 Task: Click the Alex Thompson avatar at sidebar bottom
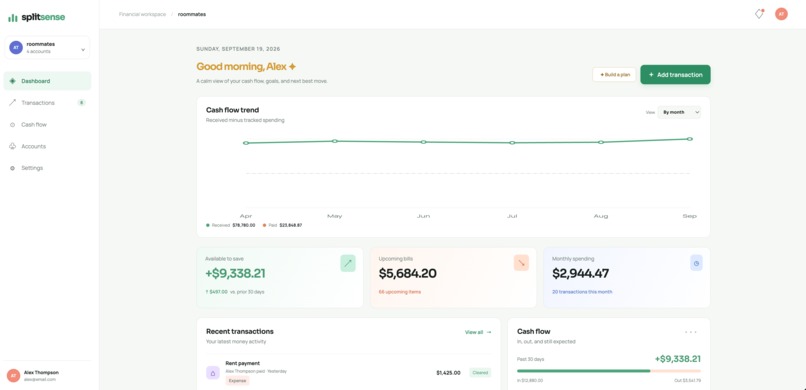pyautogui.click(x=13, y=376)
